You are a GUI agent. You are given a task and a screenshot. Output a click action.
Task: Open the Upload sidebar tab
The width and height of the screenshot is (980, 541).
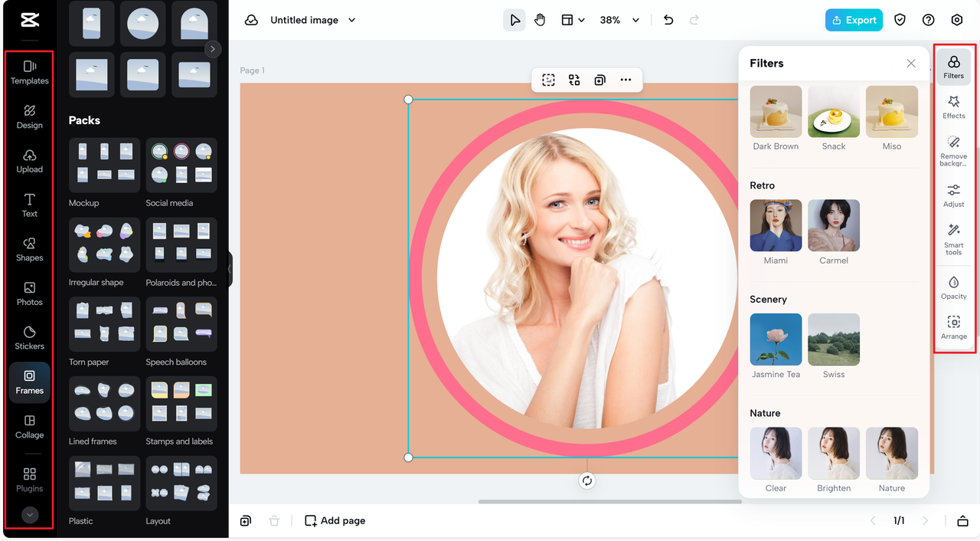click(29, 161)
